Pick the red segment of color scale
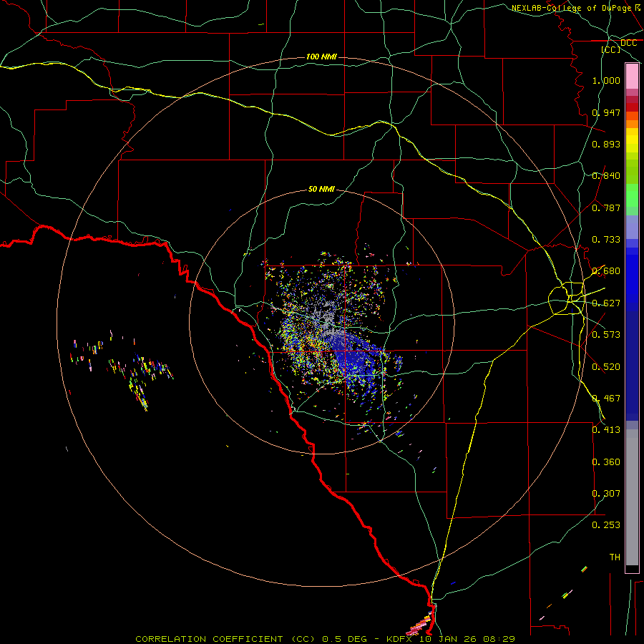Screen dimensions: 644x644 [x=632, y=107]
